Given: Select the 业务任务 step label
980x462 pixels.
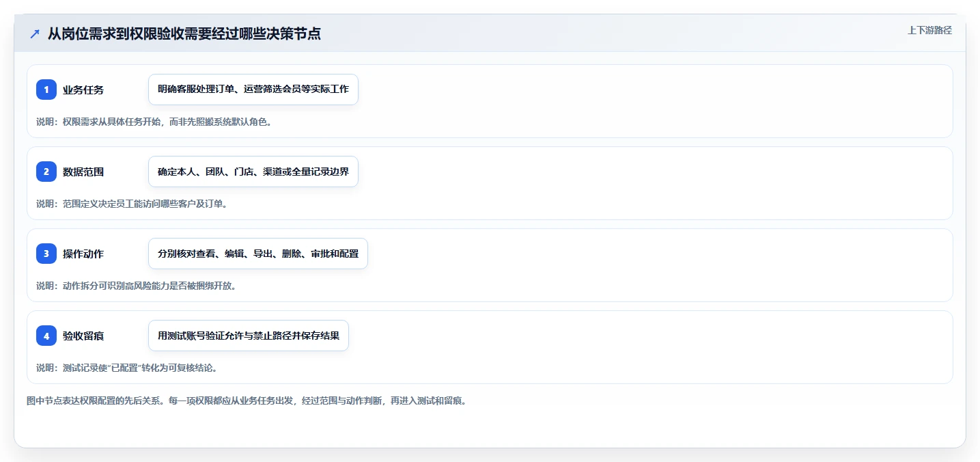Looking at the screenshot, I should (x=83, y=90).
